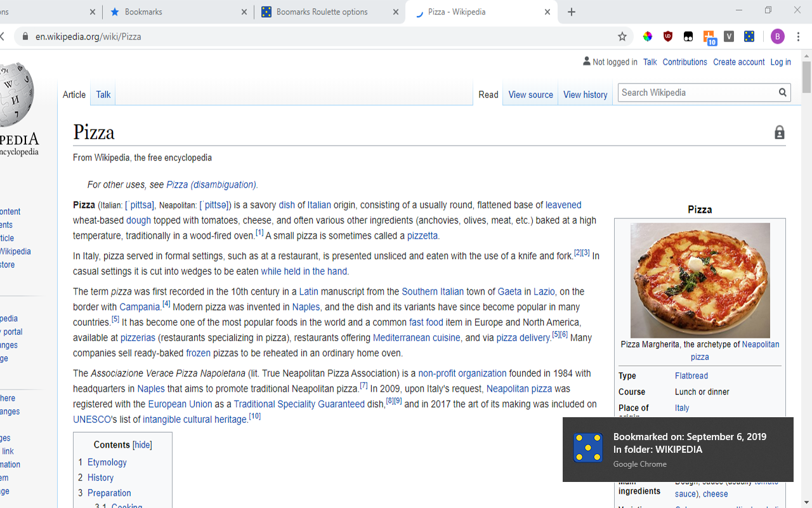Click the address bar URL

point(88,37)
